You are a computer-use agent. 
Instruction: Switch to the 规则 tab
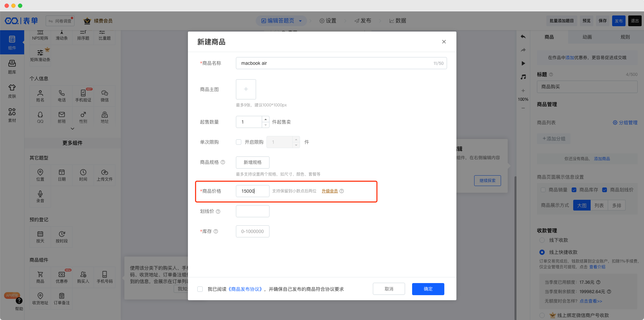click(625, 37)
